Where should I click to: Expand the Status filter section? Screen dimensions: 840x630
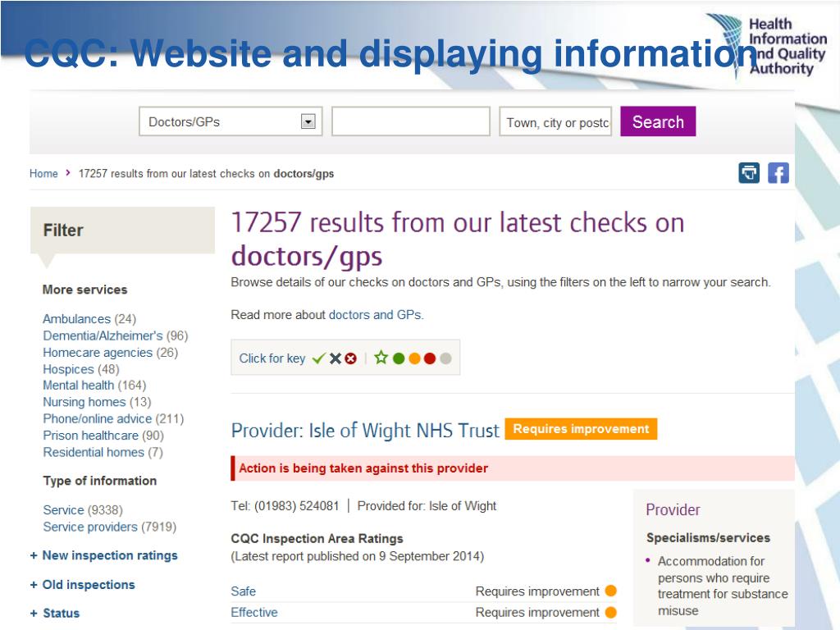(x=55, y=614)
